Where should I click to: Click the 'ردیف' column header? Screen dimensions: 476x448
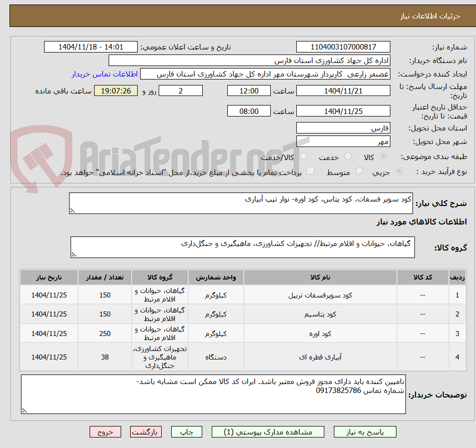coord(457,277)
